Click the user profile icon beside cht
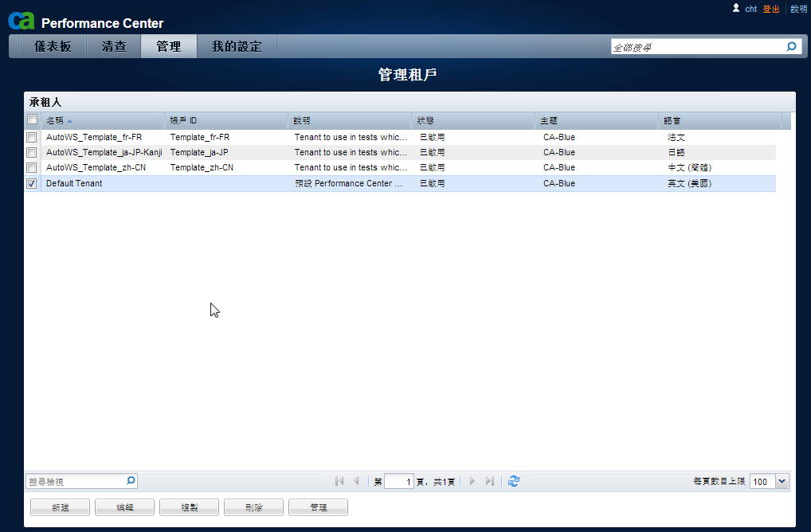The image size is (811, 532). tap(736, 8)
